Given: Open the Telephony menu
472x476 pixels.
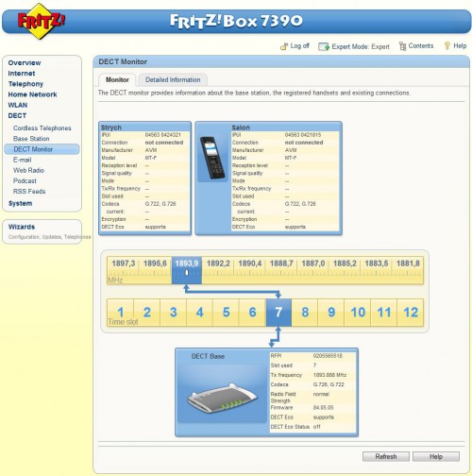Looking at the screenshot, I should coord(25,84).
